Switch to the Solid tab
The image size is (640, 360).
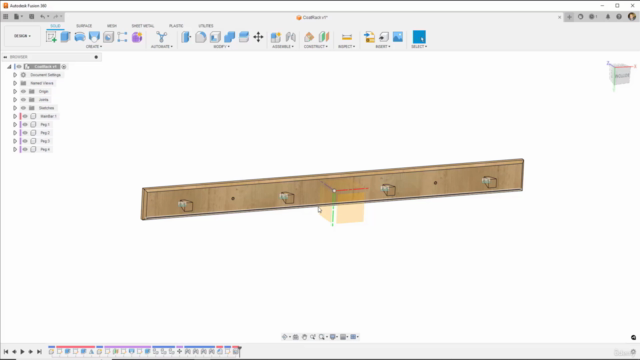55,26
